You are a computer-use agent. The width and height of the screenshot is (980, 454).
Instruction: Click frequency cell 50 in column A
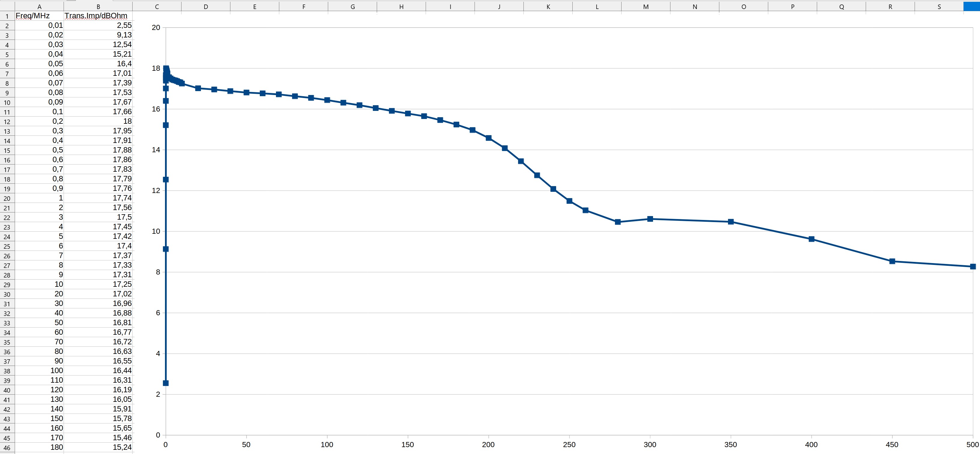pyautogui.click(x=39, y=322)
